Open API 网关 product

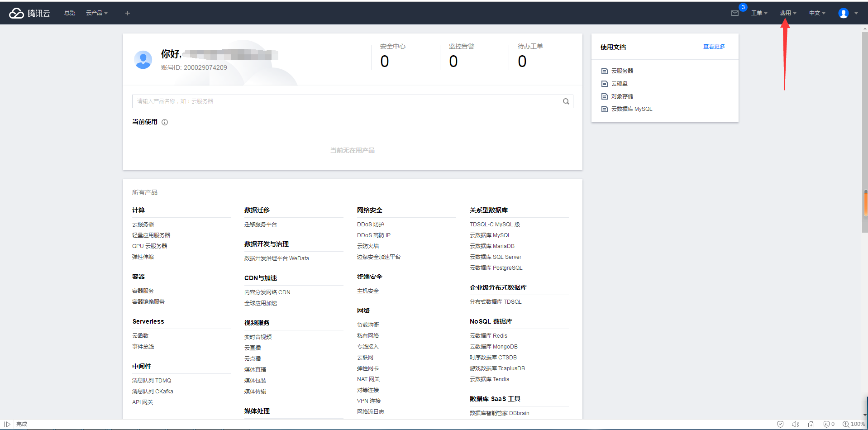[143, 402]
